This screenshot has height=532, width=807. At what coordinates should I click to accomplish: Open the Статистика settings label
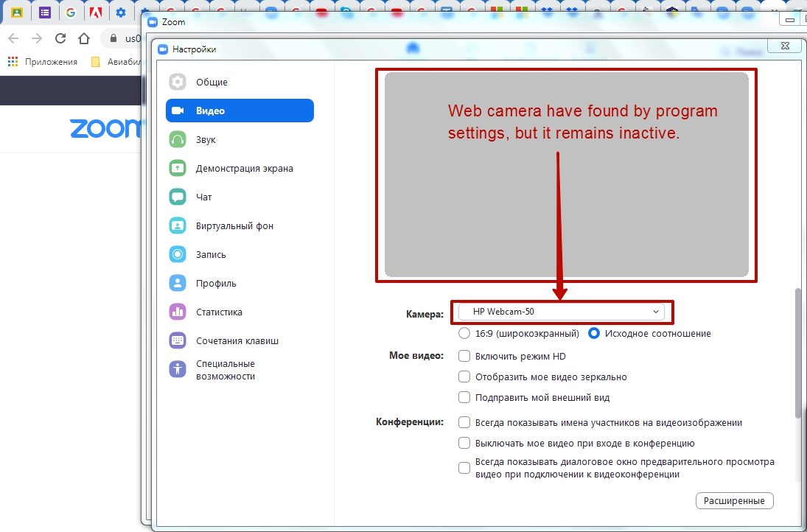coord(219,312)
